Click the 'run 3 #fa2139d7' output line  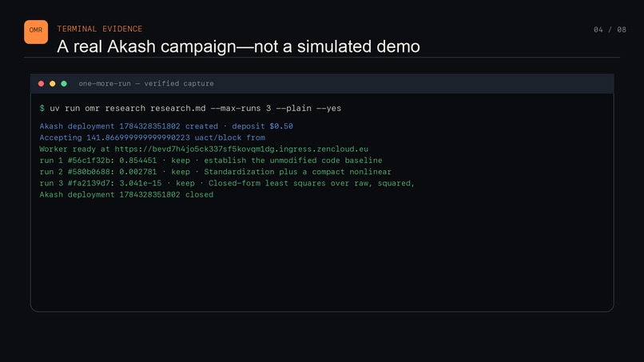[x=227, y=183]
